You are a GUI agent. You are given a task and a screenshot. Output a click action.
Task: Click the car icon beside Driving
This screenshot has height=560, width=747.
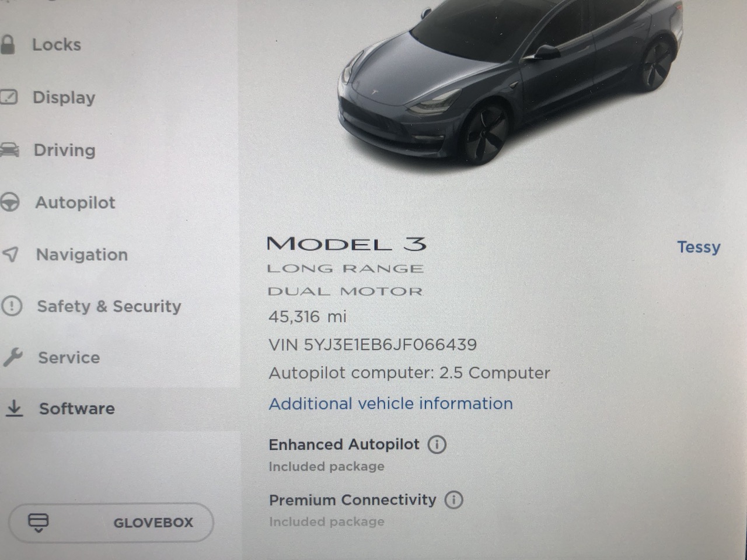[9, 150]
